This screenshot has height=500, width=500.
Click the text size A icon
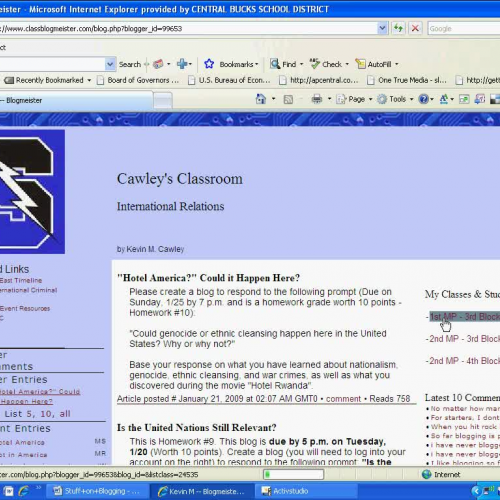point(444,99)
